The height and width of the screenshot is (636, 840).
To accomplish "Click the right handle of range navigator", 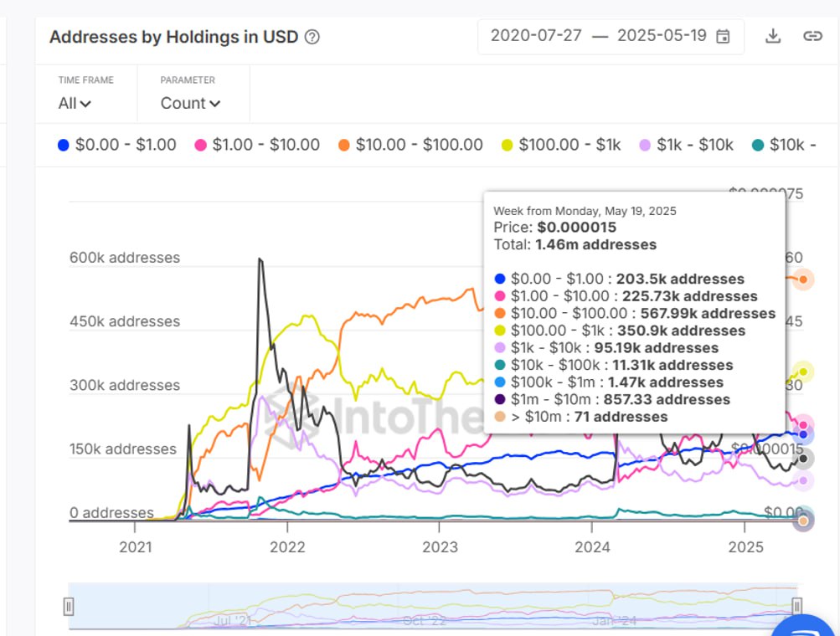I will tap(797, 606).
